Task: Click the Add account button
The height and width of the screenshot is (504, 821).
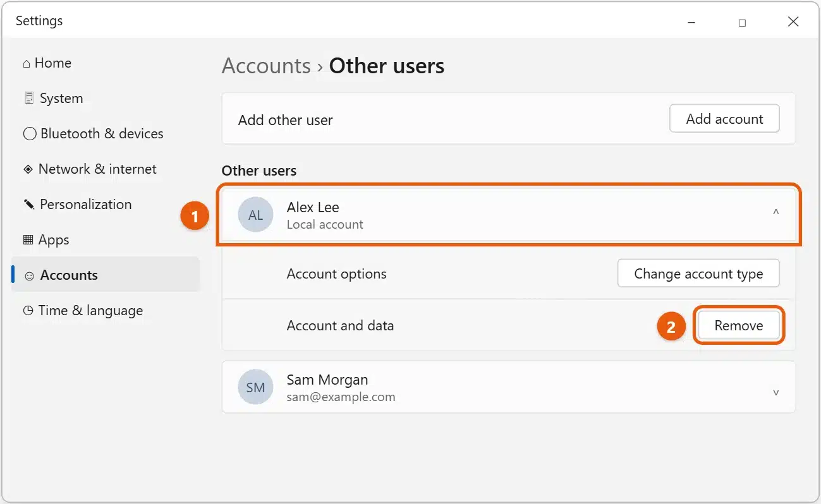Action: click(x=724, y=119)
